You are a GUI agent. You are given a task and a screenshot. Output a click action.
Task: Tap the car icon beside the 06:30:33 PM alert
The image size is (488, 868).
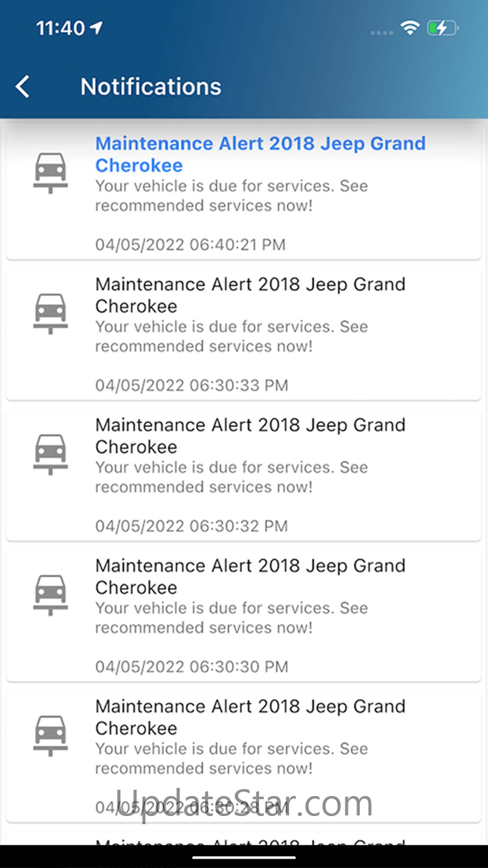click(x=50, y=314)
